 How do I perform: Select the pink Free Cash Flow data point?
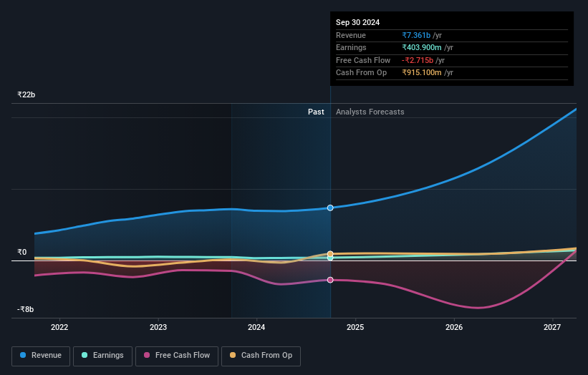coord(330,280)
